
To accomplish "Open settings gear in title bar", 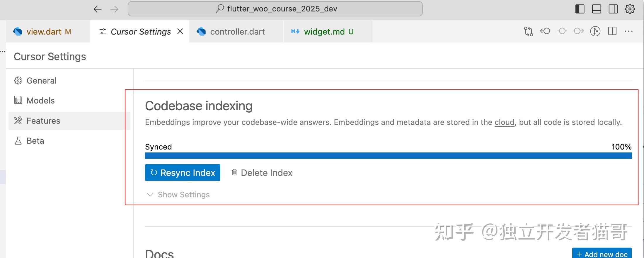I will [x=630, y=9].
